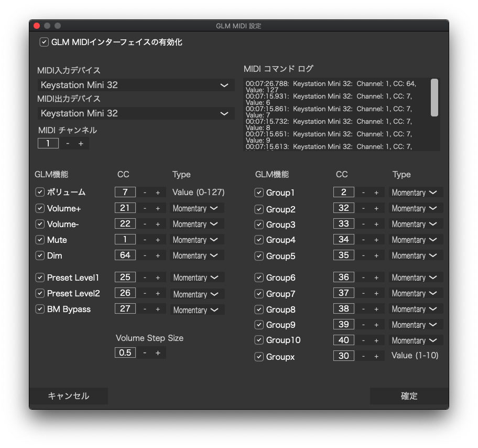Click the キャンセル button

(x=69, y=396)
